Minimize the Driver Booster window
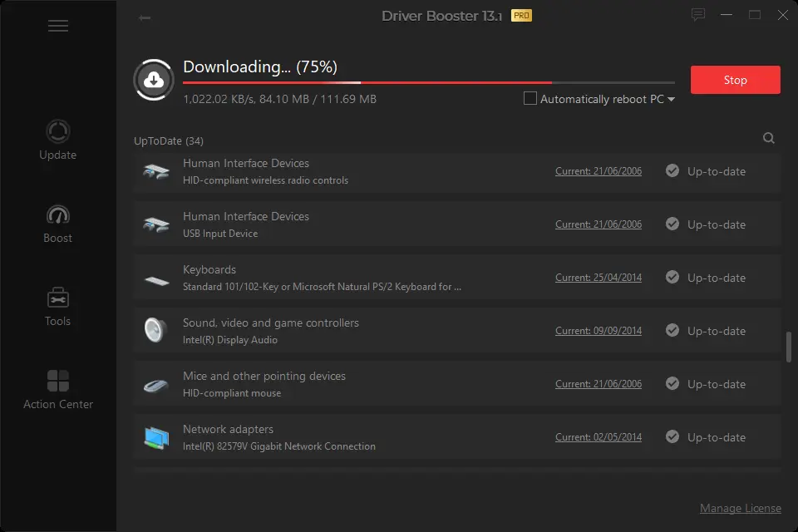The width and height of the screenshot is (798, 532). click(727, 15)
